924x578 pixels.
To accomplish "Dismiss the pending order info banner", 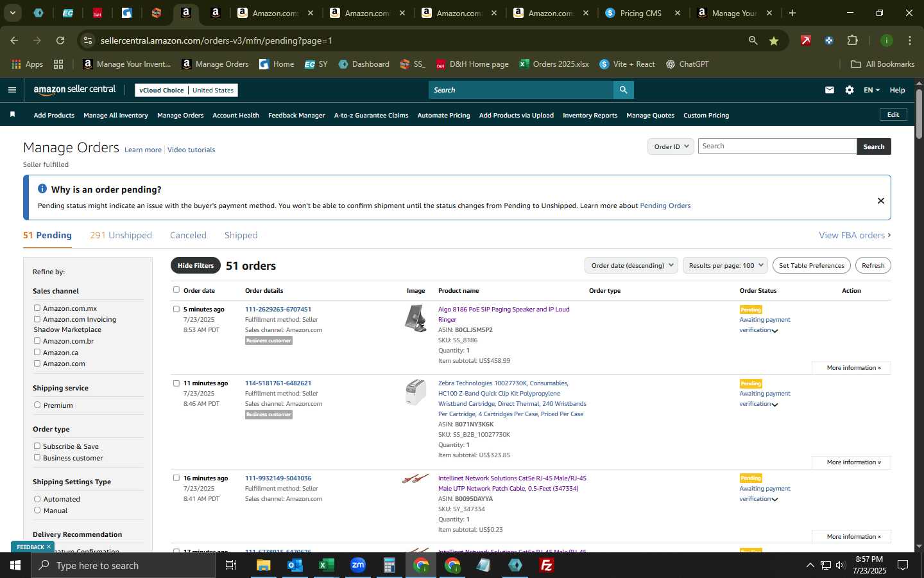I will tap(880, 201).
